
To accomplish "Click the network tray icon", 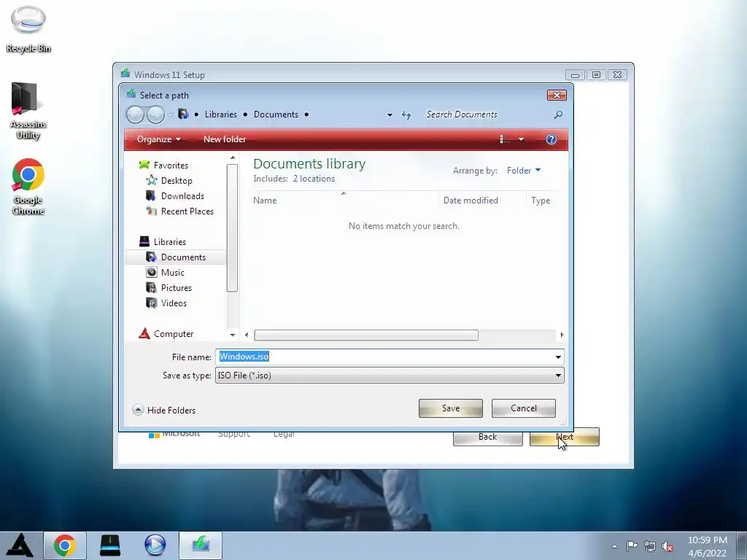I will click(x=649, y=546).
